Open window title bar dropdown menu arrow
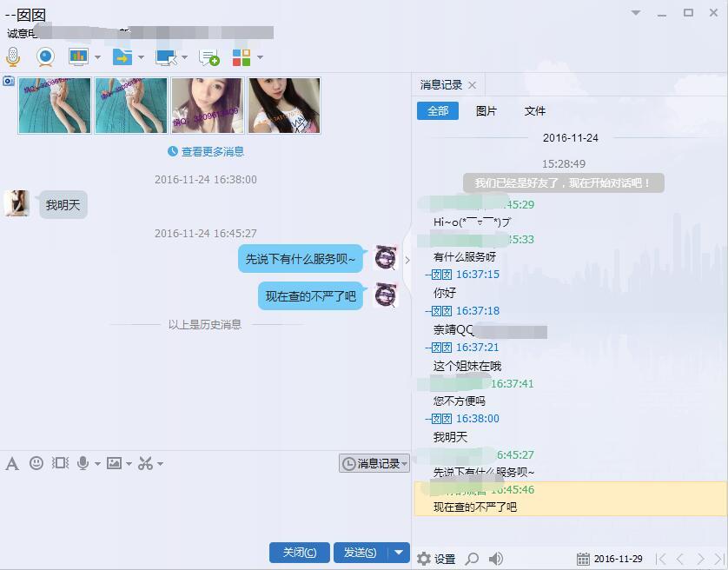Screen dimensions: 728x570 [636, 12]
